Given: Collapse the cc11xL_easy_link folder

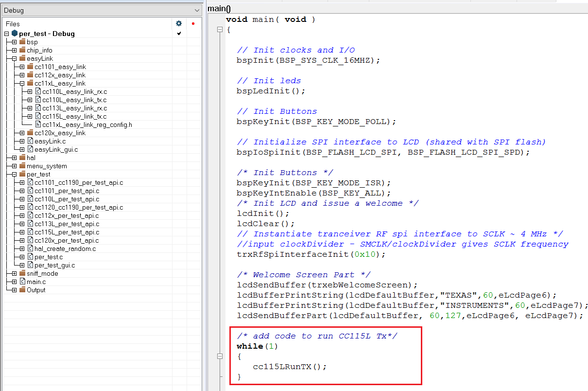Looking at the screenshot, I should tap(22, 83).
